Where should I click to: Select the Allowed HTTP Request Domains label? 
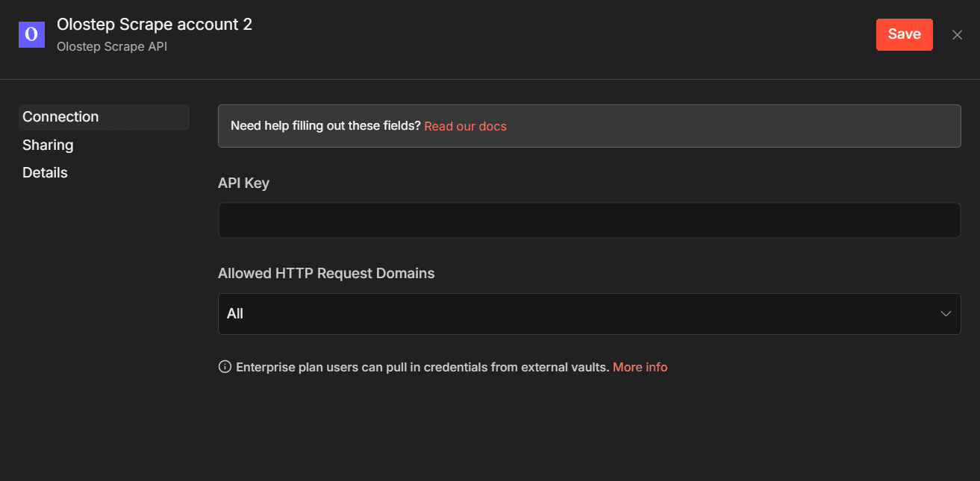click(326, 274)
